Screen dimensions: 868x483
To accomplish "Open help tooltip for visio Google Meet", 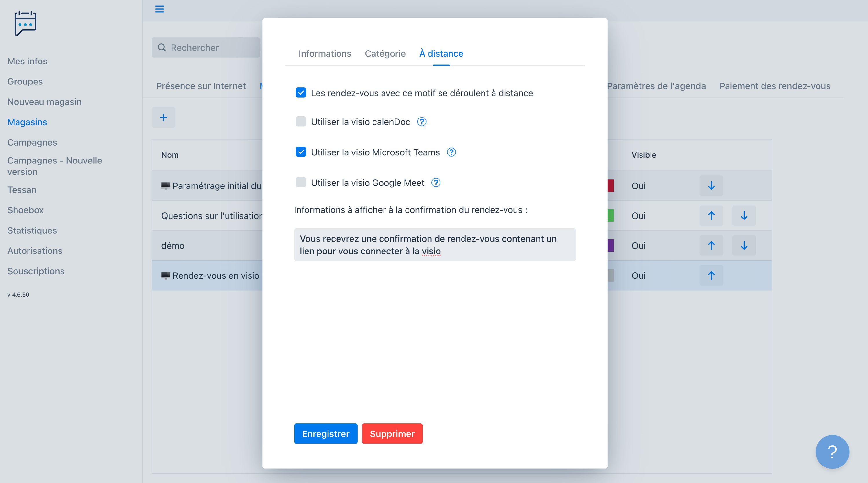I will (x=436, y=182).
